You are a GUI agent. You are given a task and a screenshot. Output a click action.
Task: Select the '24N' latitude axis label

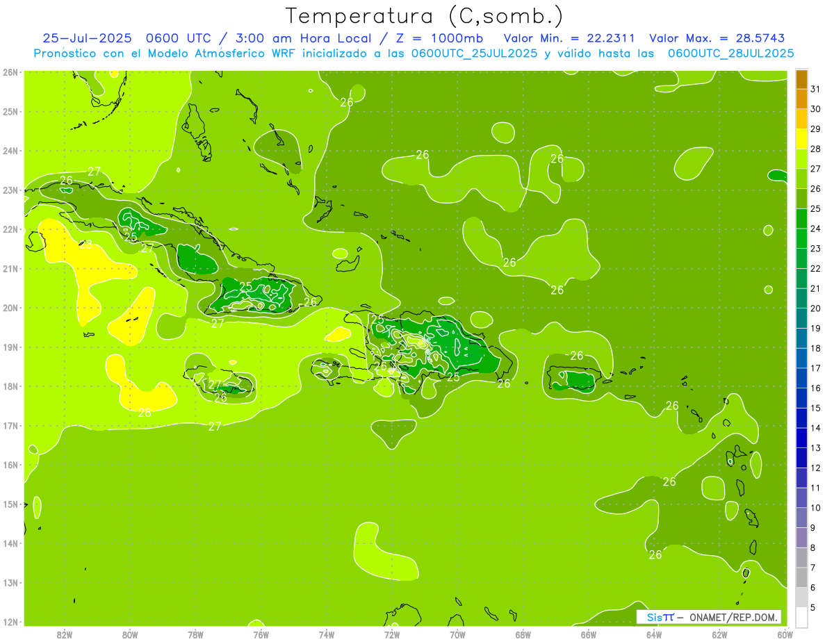10,151
